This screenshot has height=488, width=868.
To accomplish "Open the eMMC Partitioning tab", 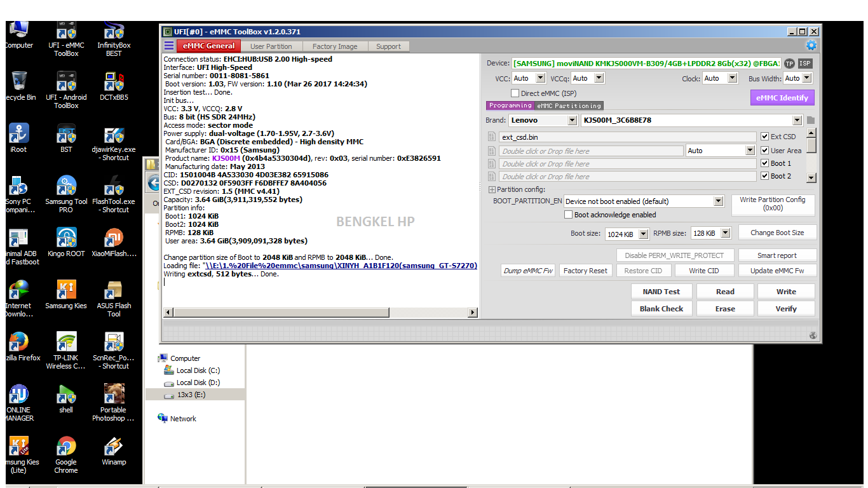I will click(x=569, y=105).
